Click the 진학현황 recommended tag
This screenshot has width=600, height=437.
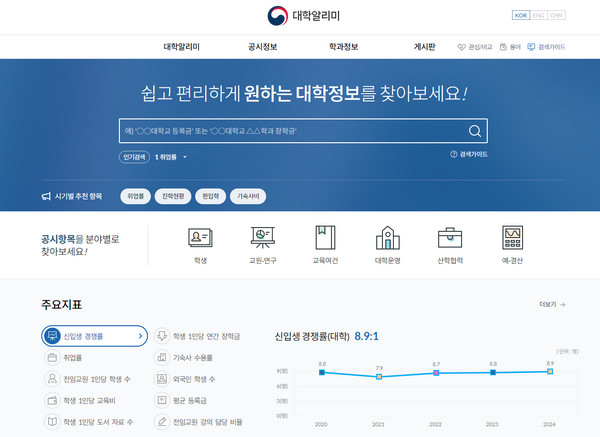click(173, 196)
